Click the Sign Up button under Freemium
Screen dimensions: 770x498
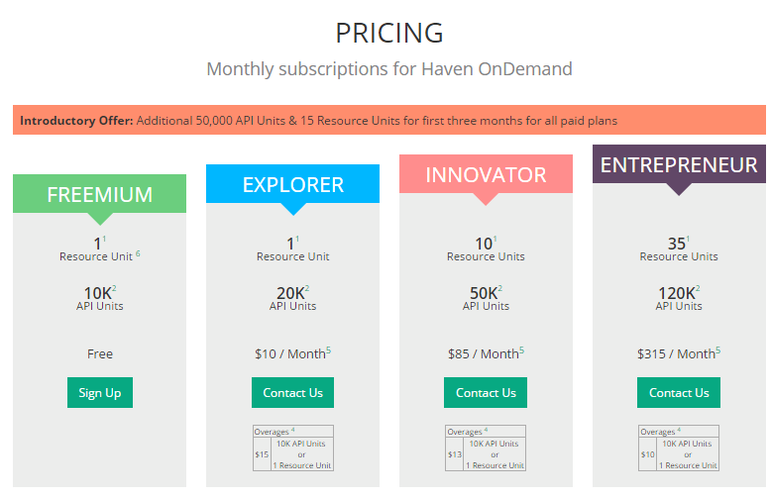[100, 392]
